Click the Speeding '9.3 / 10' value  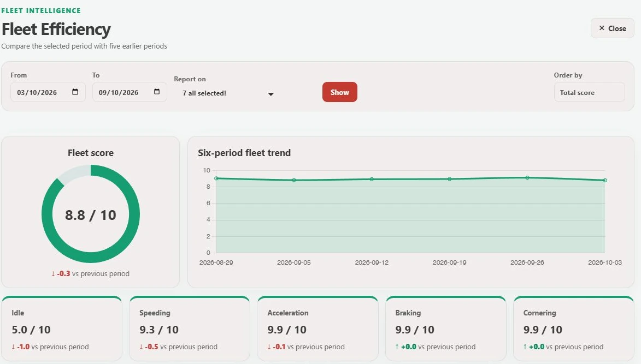[159, 329]
